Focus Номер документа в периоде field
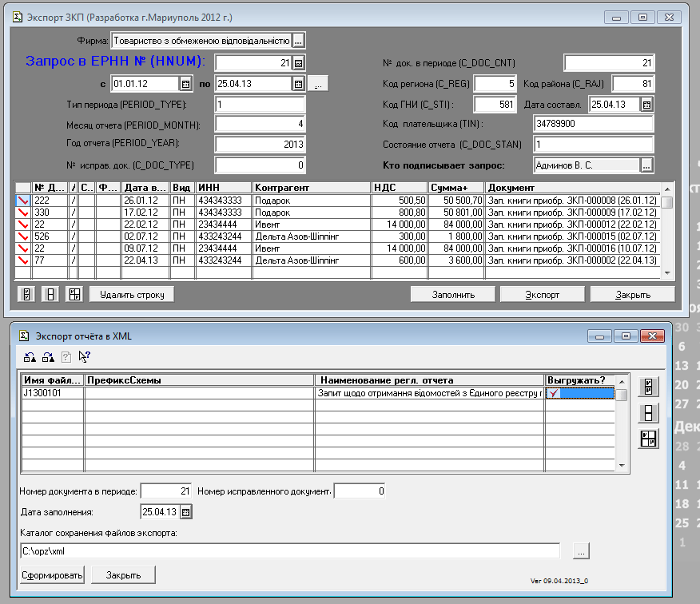The image size is (700, 604). (x=166, y=491)
